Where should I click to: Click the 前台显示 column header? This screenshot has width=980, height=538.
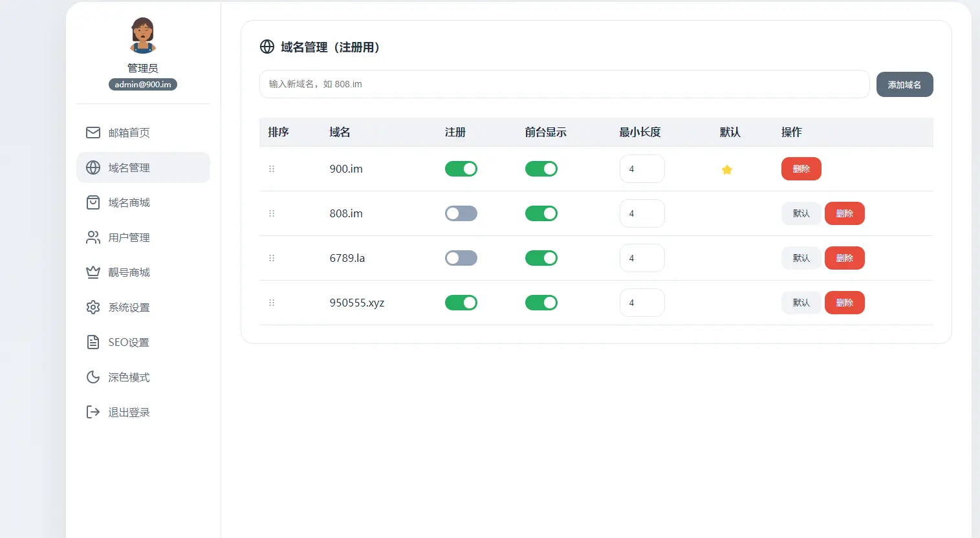[x=546, y=132]
